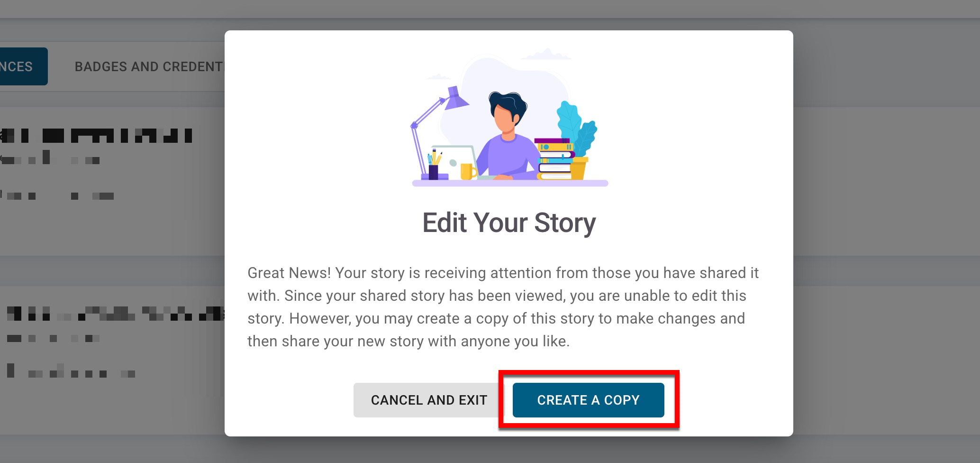Image resolution: width=980 pixels, height=463 pixels.
Task: Click the yellow coffee mug graphic
Action: (468, 171)
